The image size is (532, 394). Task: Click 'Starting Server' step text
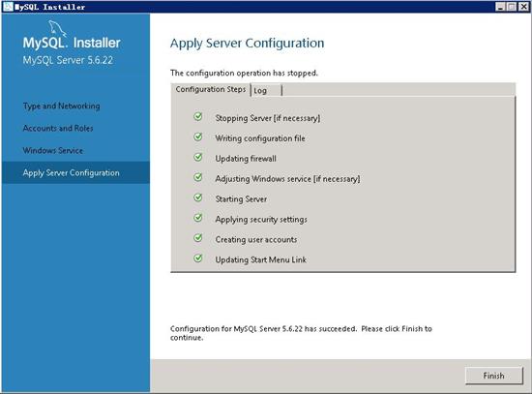point(241,199)
